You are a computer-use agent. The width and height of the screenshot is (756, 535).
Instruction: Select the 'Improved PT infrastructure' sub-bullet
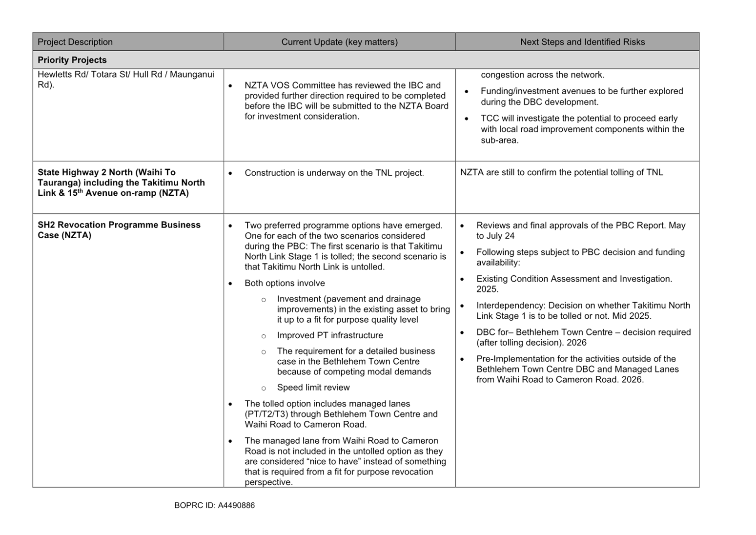330,335
